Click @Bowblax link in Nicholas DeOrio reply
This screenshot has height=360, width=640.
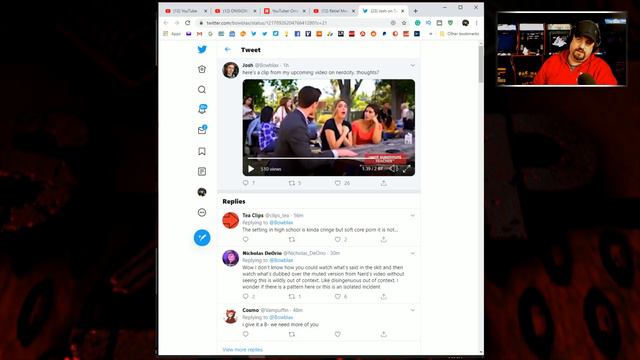tap(281, 260)
